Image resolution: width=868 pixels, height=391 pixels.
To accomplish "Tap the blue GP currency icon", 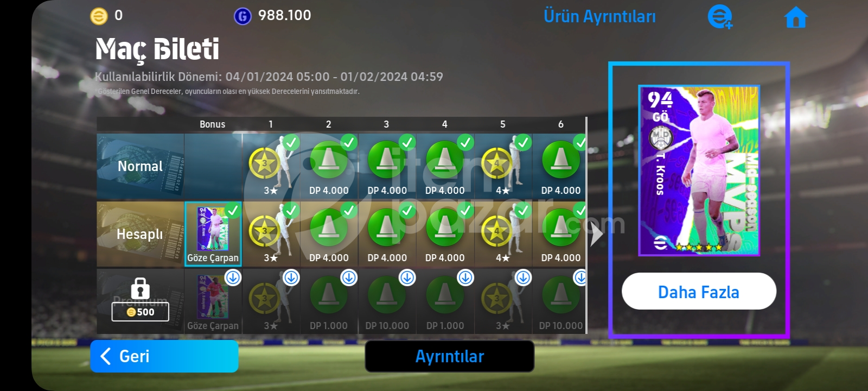I will (x=242, y=16).
